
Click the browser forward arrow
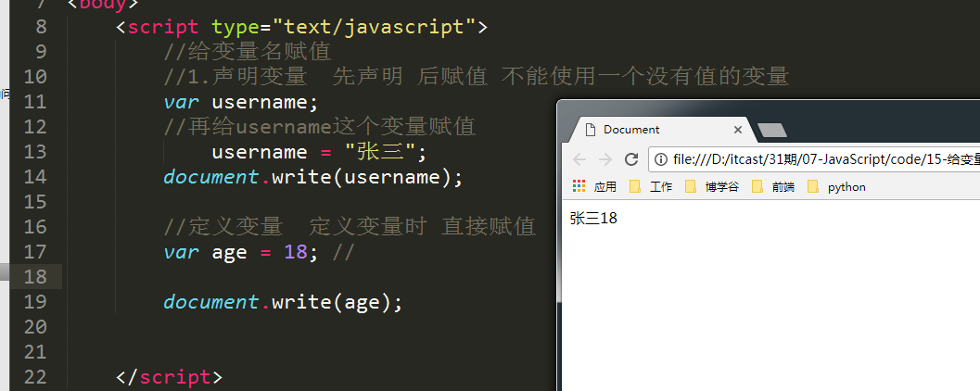tap(605, 159)
